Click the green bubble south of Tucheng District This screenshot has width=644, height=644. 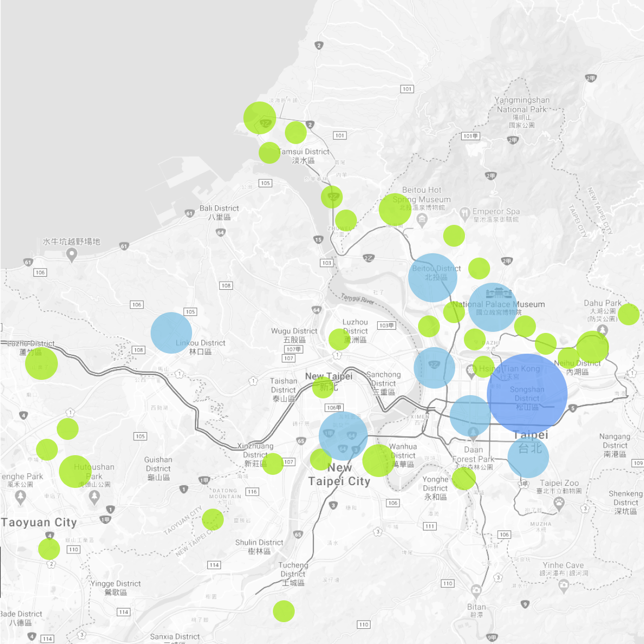[x=283, y=611]
